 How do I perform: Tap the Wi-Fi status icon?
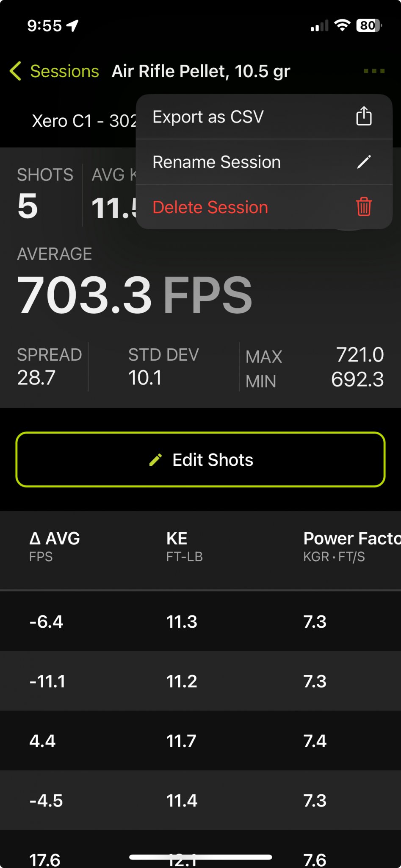(342, 25)
